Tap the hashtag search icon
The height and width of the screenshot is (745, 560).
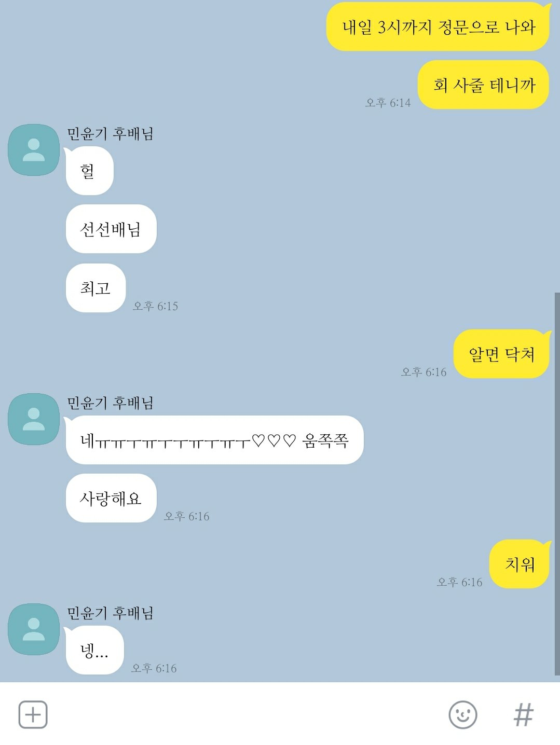point(523,714)
